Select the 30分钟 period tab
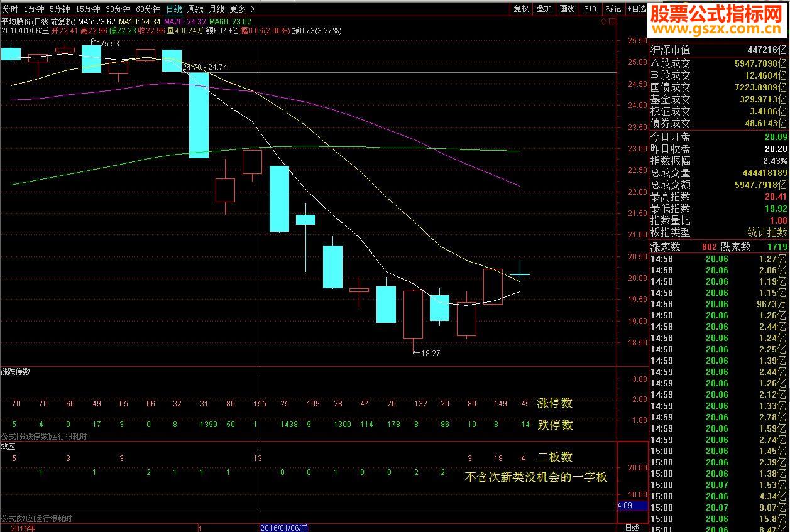The width and height of the screenshot is (790, 532). tap(118, 9)
